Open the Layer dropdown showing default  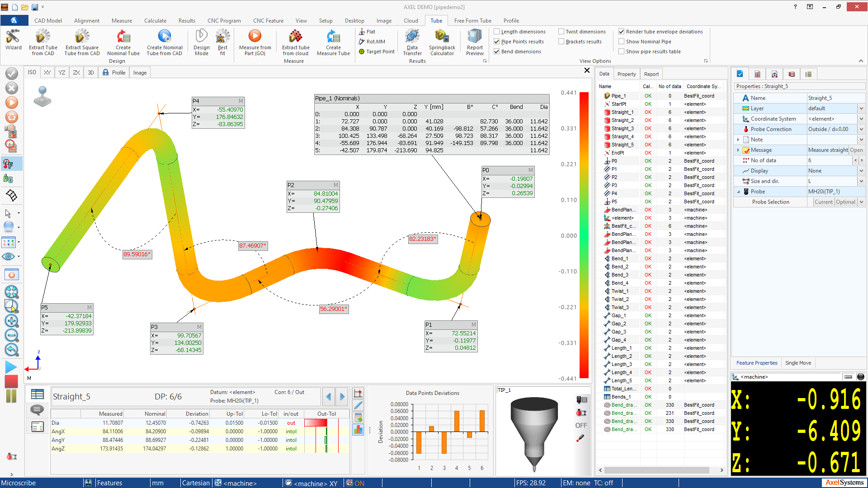tap(861, 108)
